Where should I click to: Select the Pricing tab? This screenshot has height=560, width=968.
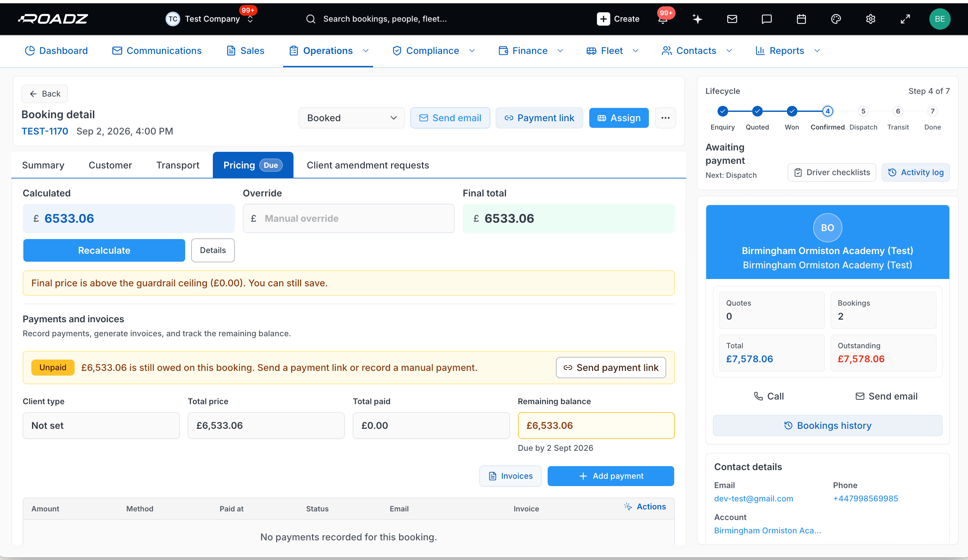[253, 165]
